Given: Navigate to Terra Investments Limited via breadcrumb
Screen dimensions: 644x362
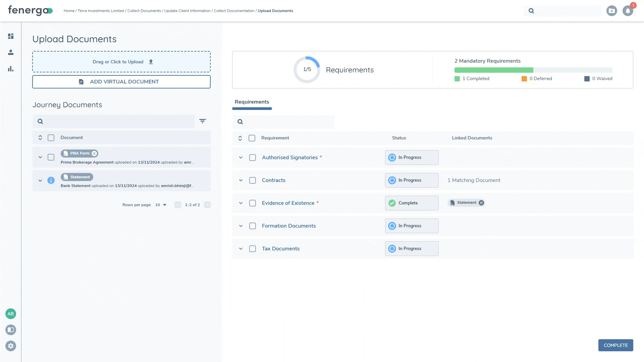Looking at the screenshot, I should point(101,11).
